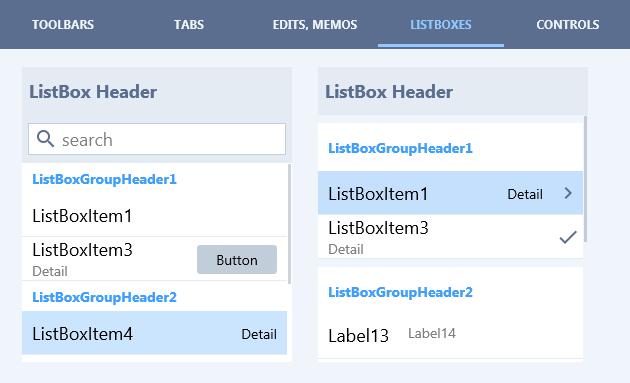Select ListBoxItem3 in the left listbox
Screen dimensions: 630x383
click(155, 259)
